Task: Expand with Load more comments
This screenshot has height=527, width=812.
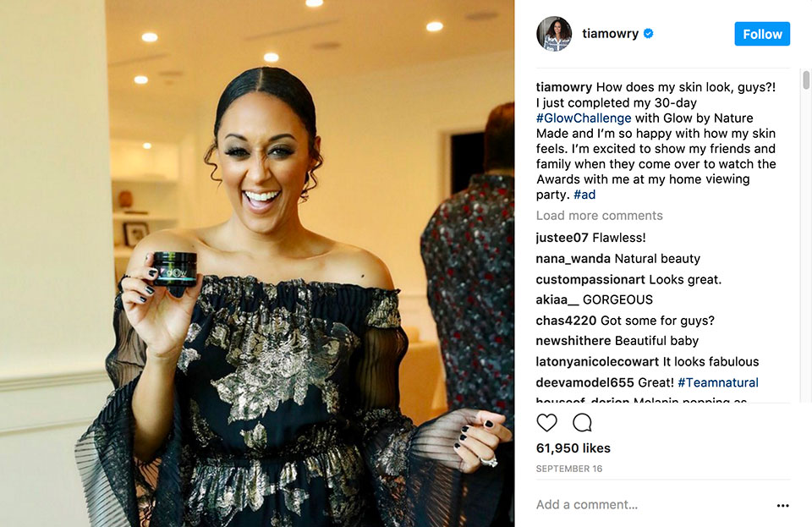Action: 599,216
